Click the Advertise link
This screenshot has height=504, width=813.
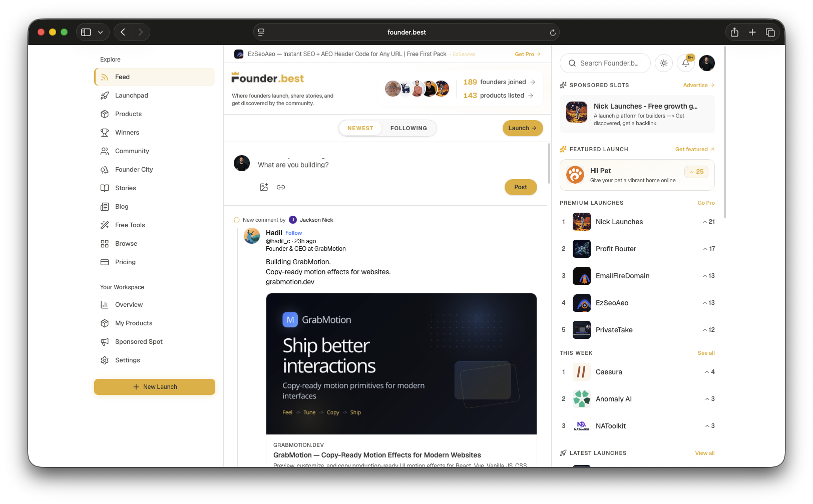tap(699, 85)
